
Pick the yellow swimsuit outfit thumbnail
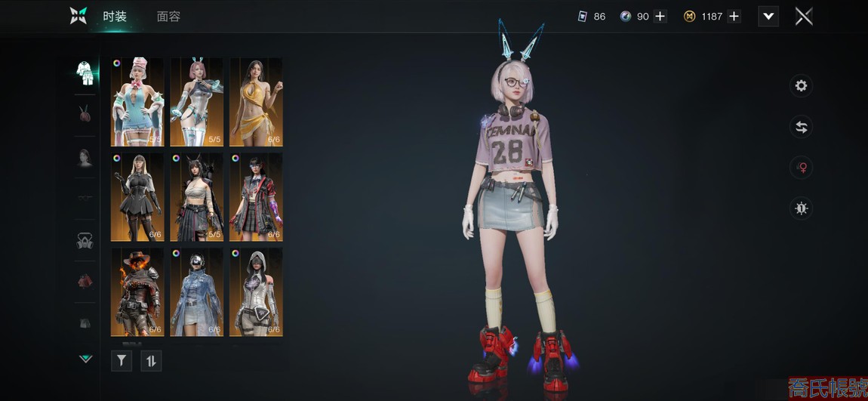coord(256,102)
